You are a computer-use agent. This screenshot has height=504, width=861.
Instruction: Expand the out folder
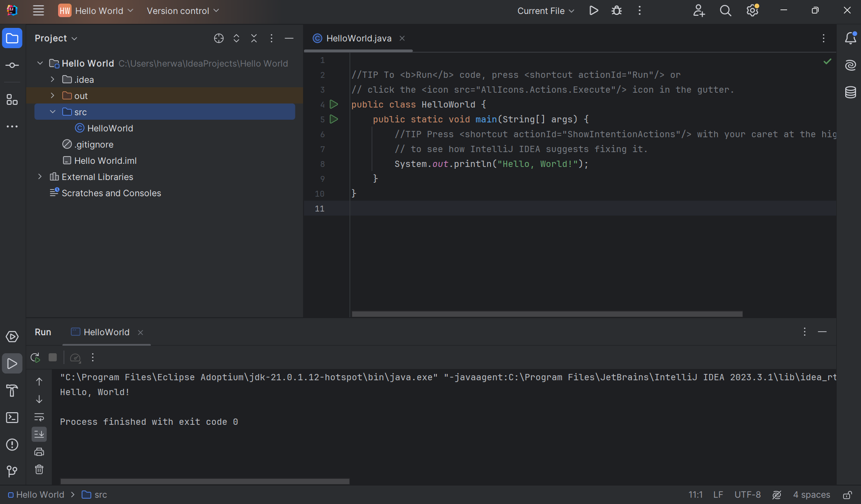coord(53,96)
